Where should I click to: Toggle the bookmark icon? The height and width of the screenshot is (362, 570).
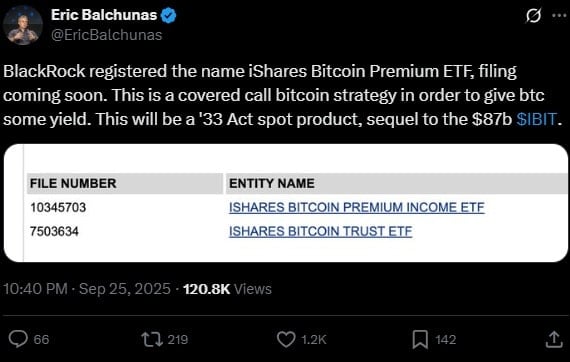pyautogui.click(x=420, y=339)
